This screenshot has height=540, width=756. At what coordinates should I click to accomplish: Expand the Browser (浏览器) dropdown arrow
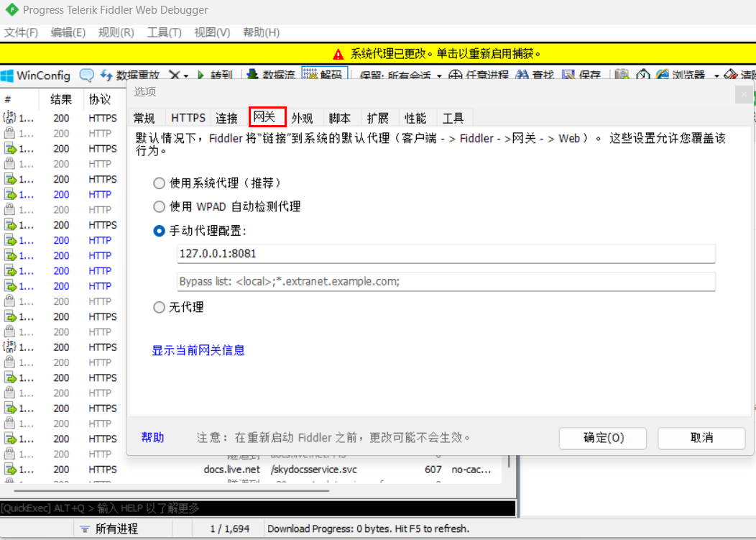click(x=716, y=76)
